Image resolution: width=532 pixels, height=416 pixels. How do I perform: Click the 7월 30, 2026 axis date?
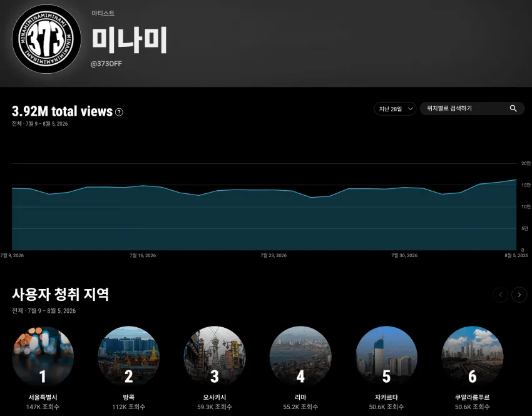click(404, 256)
